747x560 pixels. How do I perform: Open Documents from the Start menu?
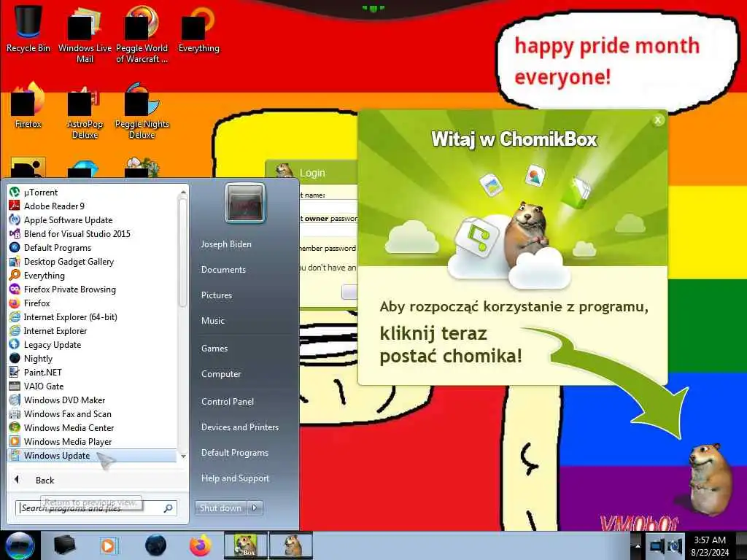tap(223, 270)
